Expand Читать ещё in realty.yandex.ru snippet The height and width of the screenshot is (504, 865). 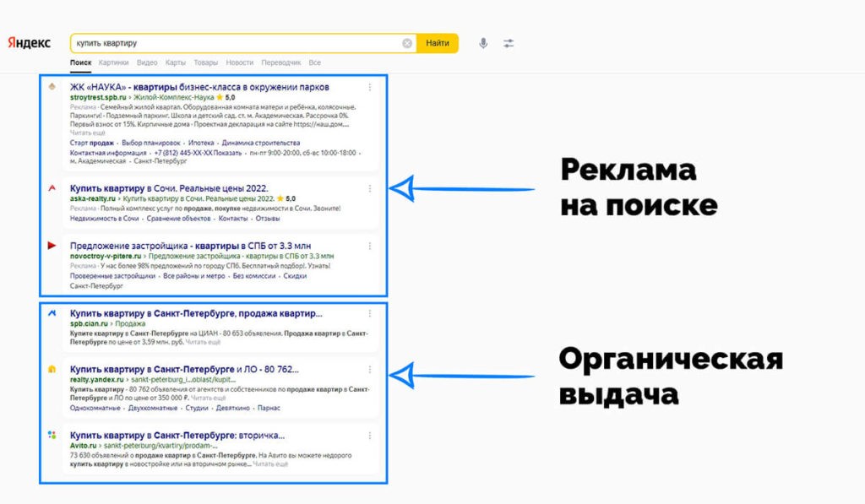pos(209,398)
